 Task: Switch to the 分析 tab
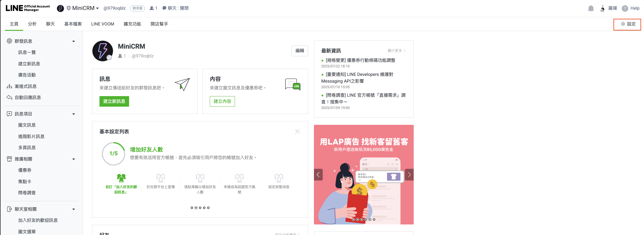32,24
